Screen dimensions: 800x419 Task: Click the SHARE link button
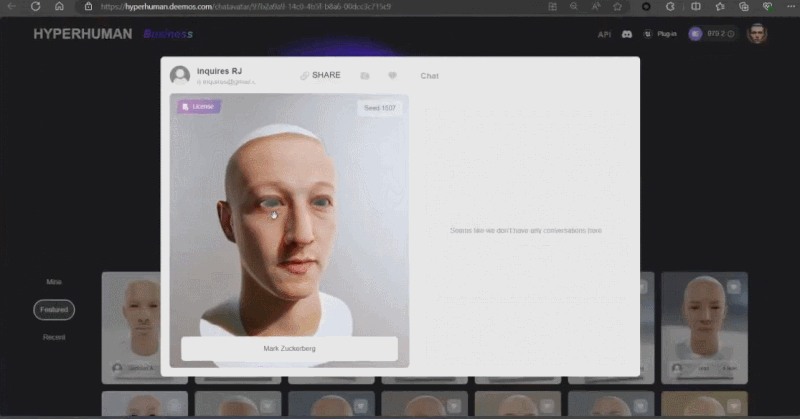tap(320, 75)
